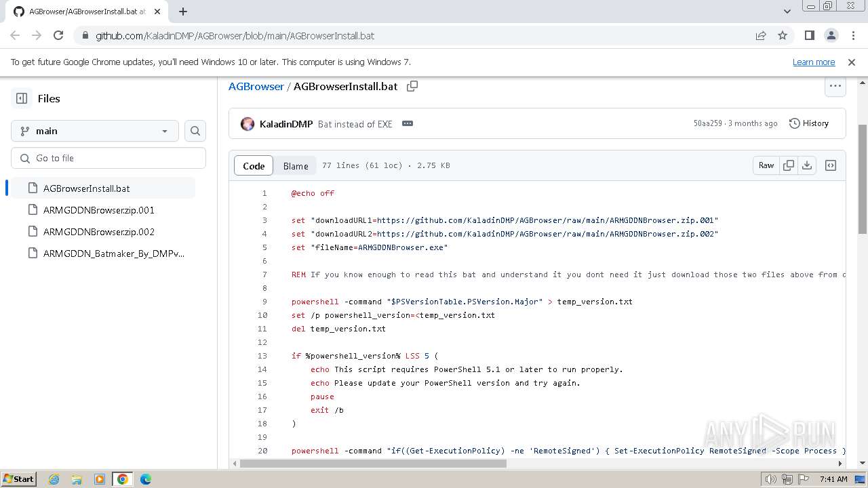This screenshot has width=868, height=488.
Task: Select code line number 1
Action: point(264,193)
